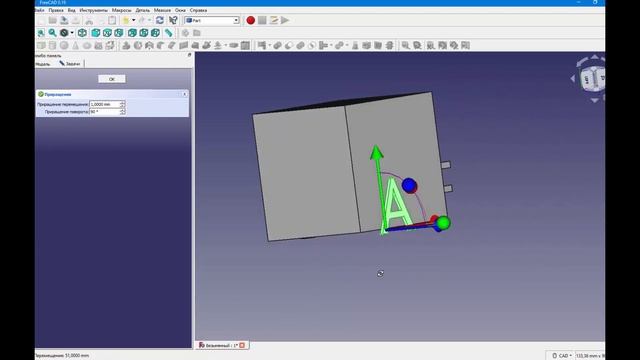Screen dimensions: 640x360
Task: Open the Part workbench selector dropdown
Action: pyautogui.click(x=211, y=20)
